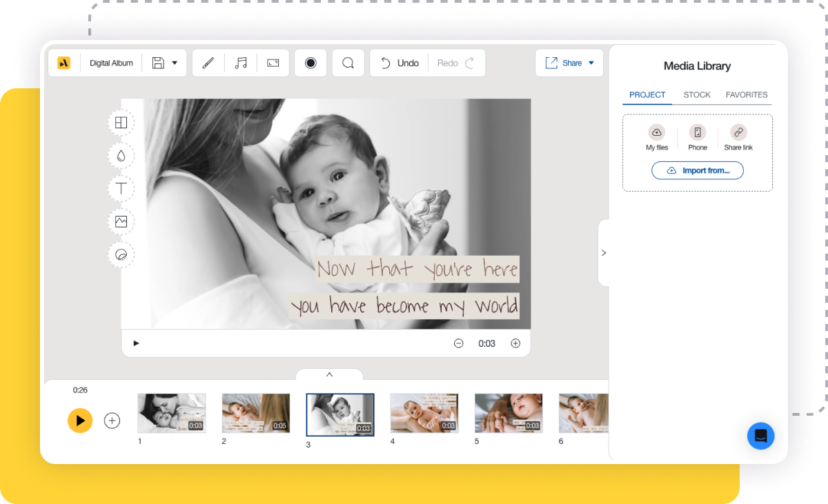Open the layout/collage tool
The image size is (828, 504).
[121, 122]
